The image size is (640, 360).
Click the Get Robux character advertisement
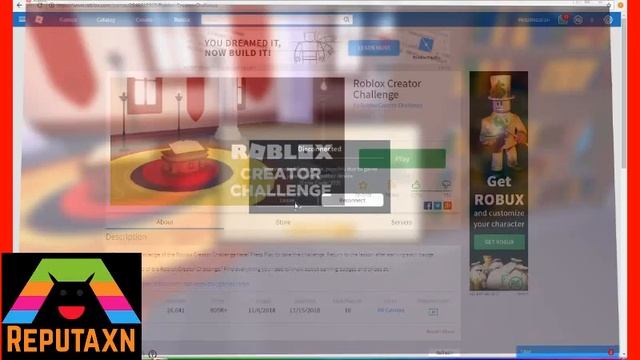498,181
